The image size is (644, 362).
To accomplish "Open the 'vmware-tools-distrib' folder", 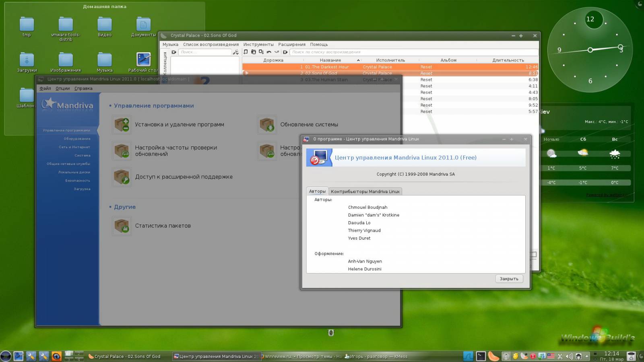I will (x=66, y=29).
